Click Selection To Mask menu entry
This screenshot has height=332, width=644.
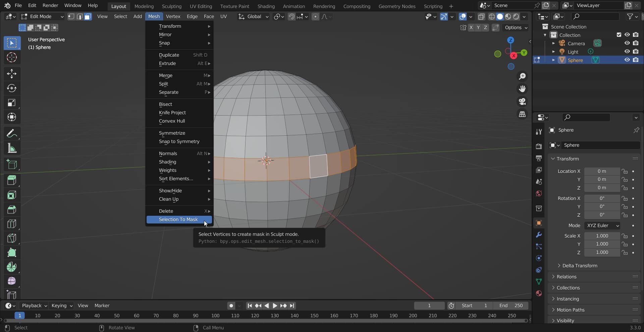178,219
